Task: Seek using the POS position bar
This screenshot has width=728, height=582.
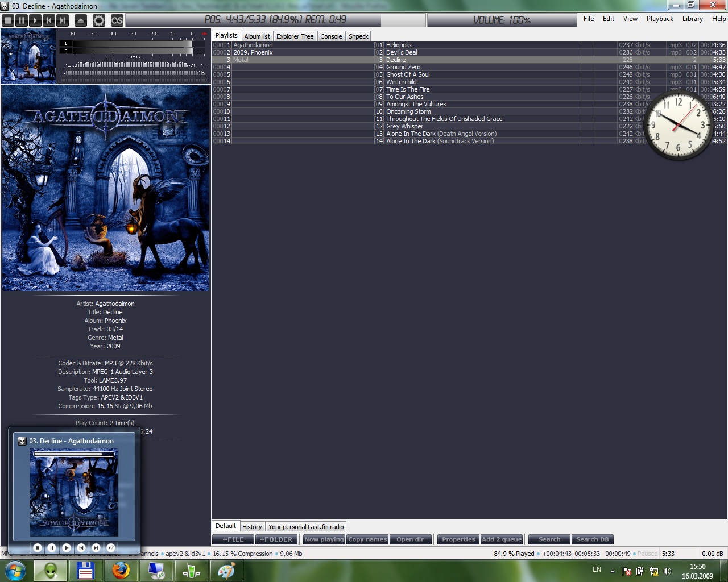Action: 275,20
